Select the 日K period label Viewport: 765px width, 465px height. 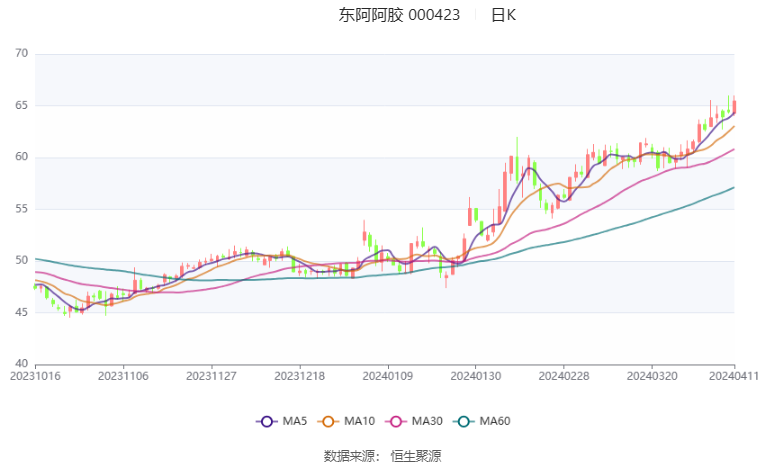pos(503,15)
